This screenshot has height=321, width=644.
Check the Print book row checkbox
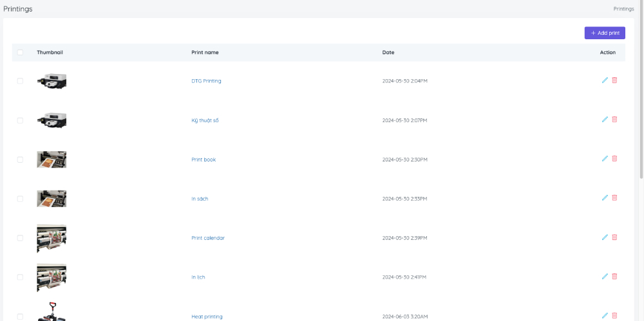[20, 160]
